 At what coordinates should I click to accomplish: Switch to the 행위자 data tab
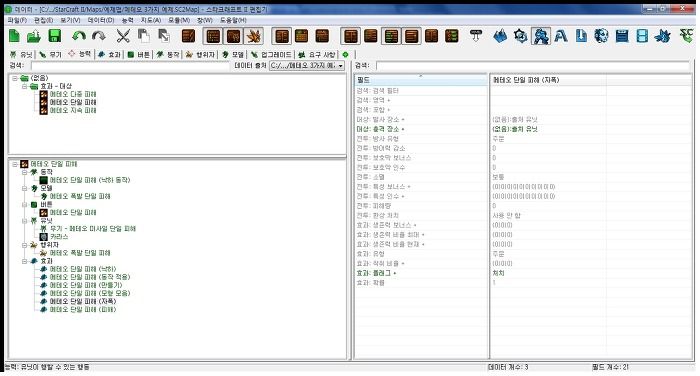[200, 54]
